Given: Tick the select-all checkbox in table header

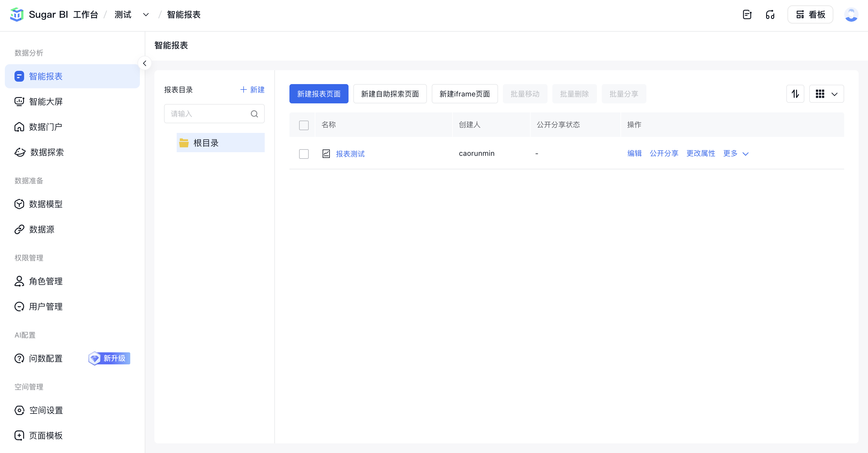Looking at the screenshot, I should (304, 125).
